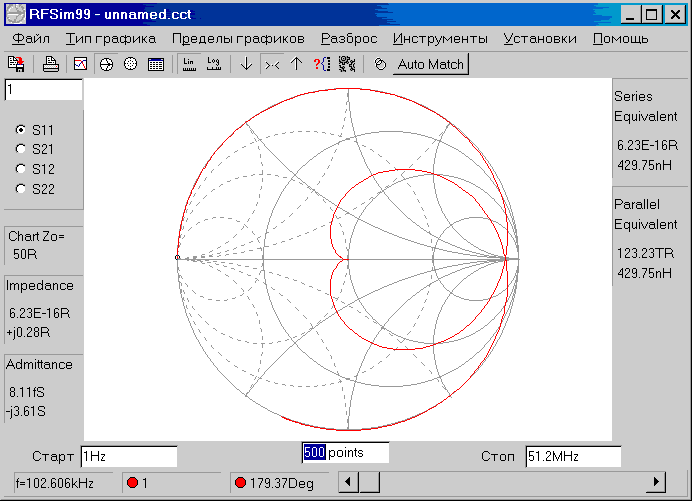Click the frequency scrollbar thumb

pyautogui.click(x=369, y=482)
